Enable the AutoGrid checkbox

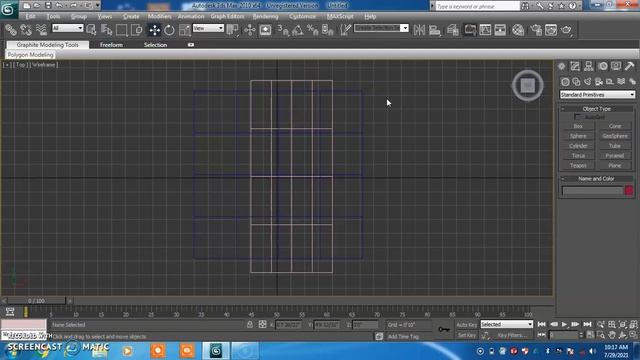pyautogui.click(x=577, y=117)
